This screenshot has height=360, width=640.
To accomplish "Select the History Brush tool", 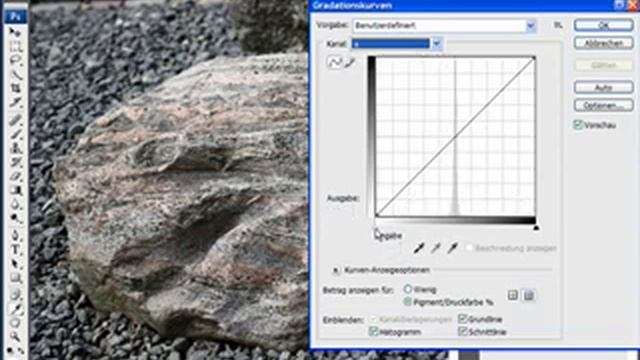I will pos(16,162).
